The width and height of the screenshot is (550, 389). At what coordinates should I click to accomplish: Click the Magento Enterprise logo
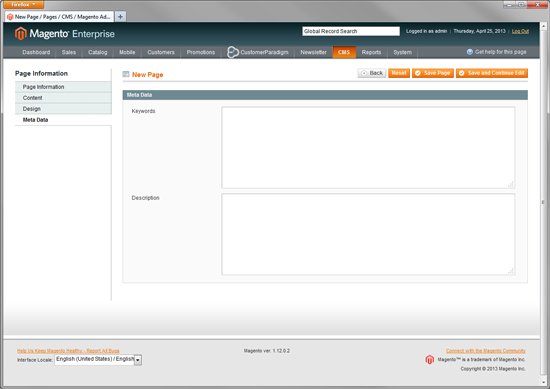pos(65,34)
